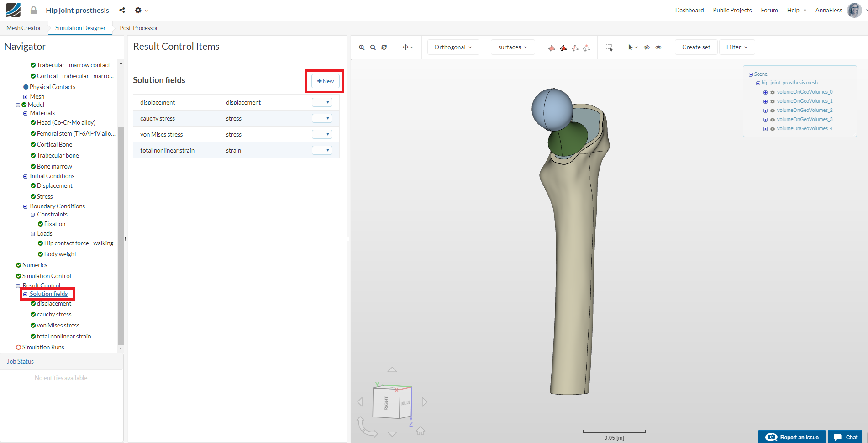Click the second red mesh render-mode icon
The image size is (868, 443).
563,47
